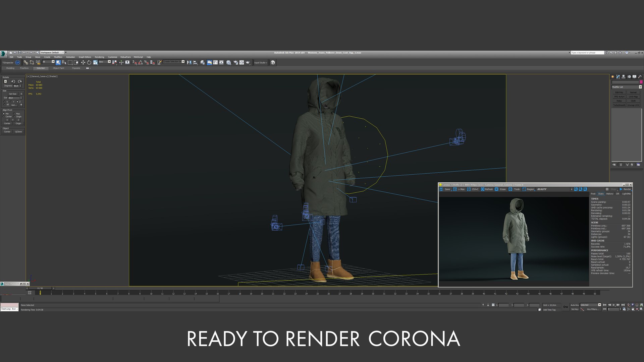Click the Select and Link chain icon

click(25, 62)
